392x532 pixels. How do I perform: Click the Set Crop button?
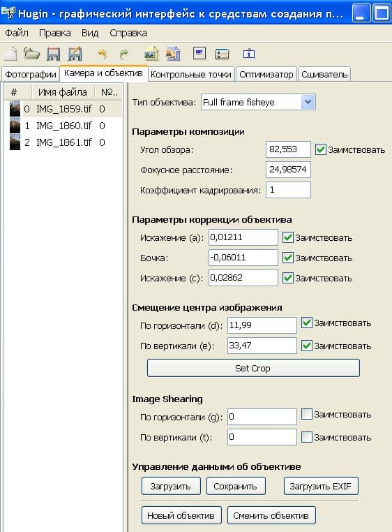253,368
